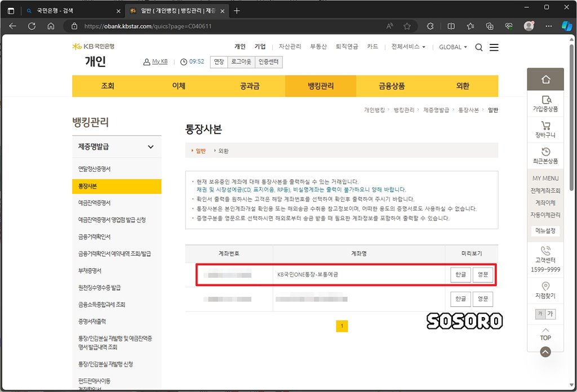Viewport: 577px width, 392px height.
Task: Switch to the 국민은행 - 검색 browser tab
Action: pos(73,11)
